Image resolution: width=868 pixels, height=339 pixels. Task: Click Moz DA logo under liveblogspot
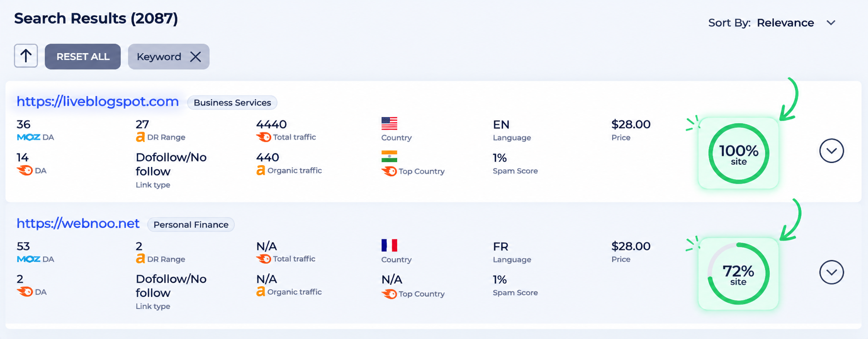pos(29,138)
